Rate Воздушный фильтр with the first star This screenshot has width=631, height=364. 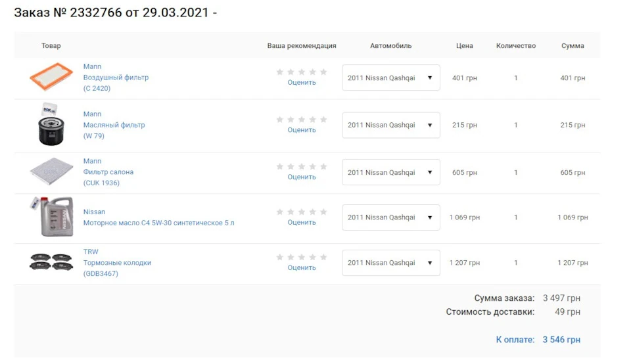pos(280,72)
